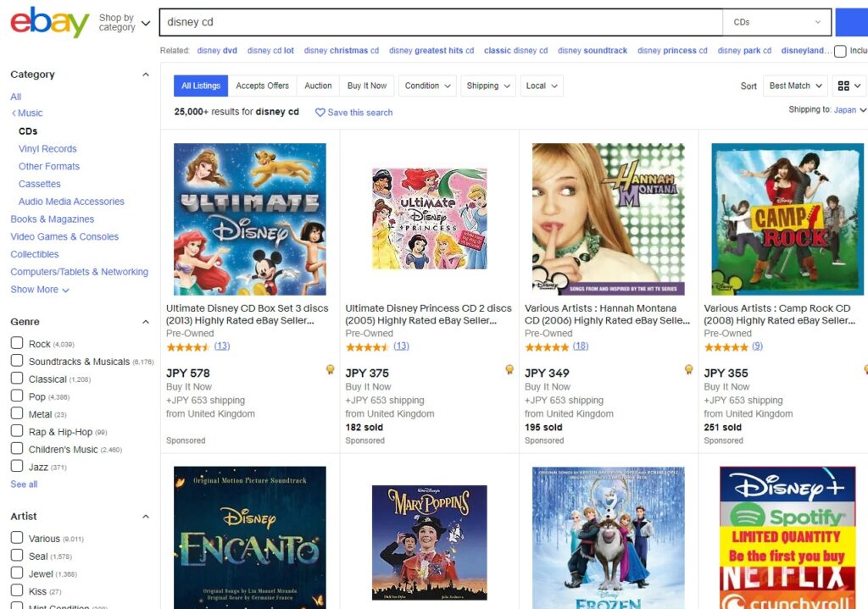868x609 pixels.
Task: Select the Seal artist checkbox
Action: [17, 556]
